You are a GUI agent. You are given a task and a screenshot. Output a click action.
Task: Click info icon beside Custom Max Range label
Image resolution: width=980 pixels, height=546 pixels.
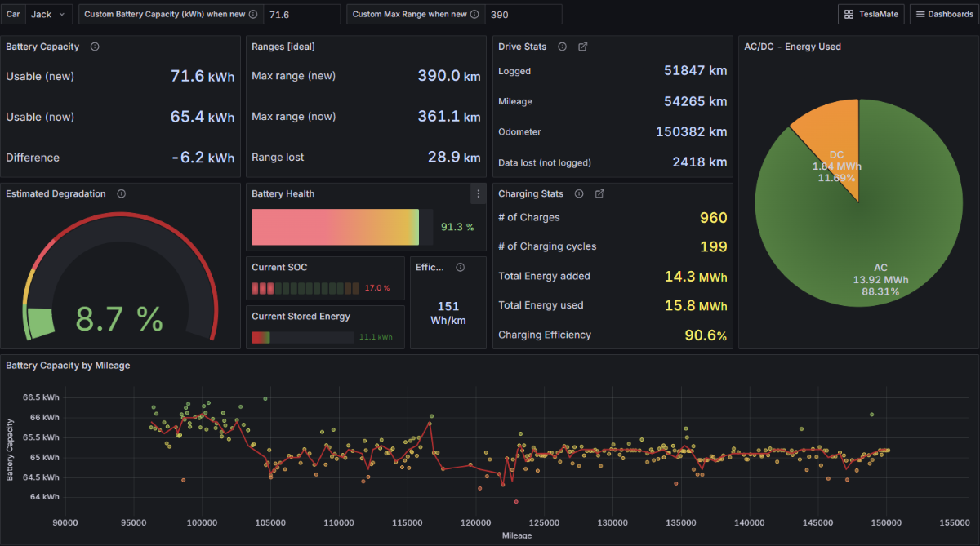[474, 15]
